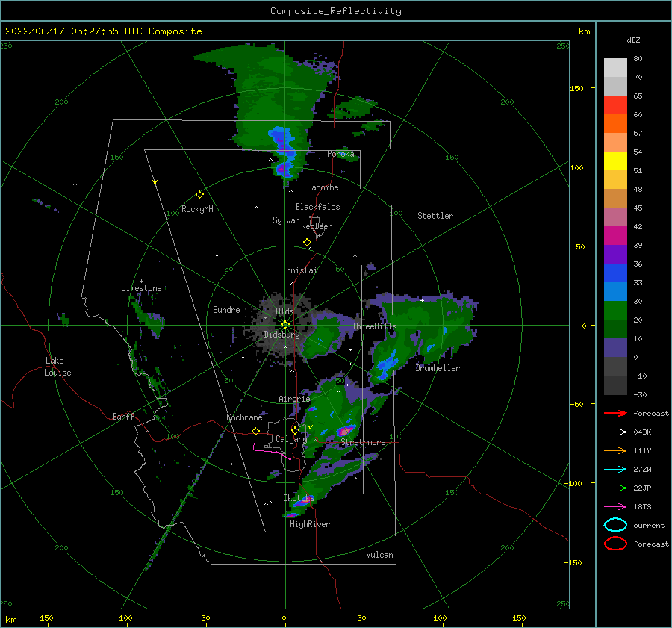The height and width of the screenshot is (628, 672).
Task: Click the Airdrie label
Action: pos(294,399)
